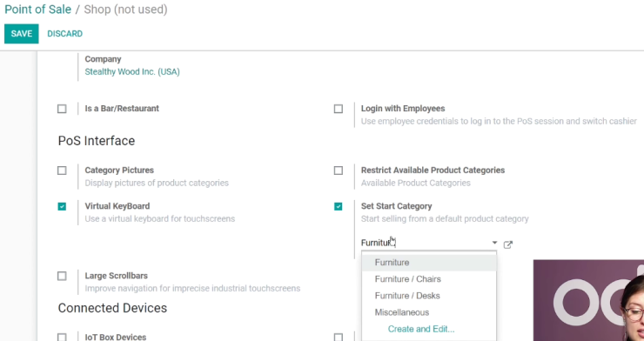The image size is (644, 341).
Task: Enable Category Pictures checkbox
Action: point(62,170)
